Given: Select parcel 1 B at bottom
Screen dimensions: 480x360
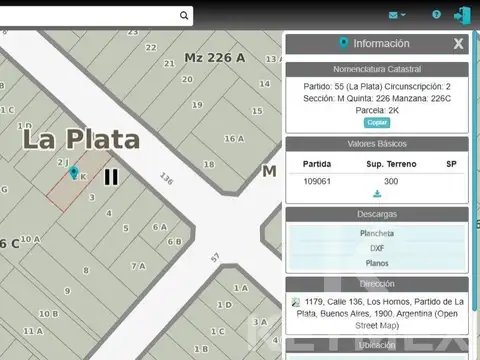Looking at the screenshot, I should [x=201, y=349].
